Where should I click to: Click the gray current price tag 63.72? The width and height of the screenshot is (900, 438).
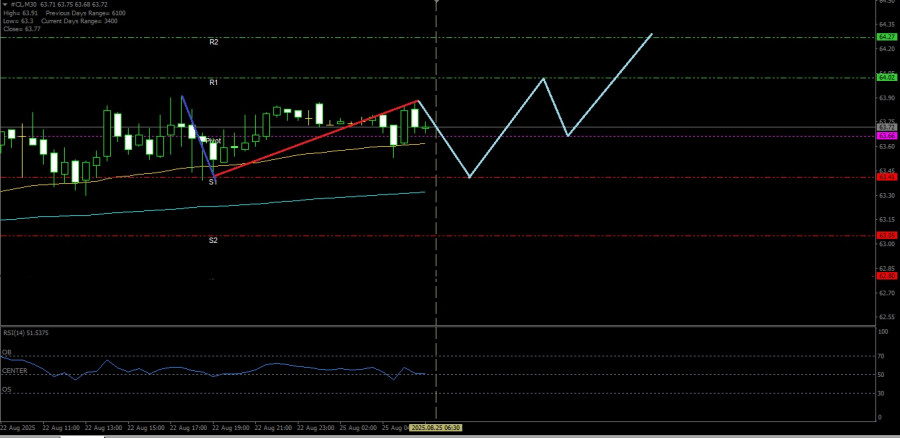887,127
